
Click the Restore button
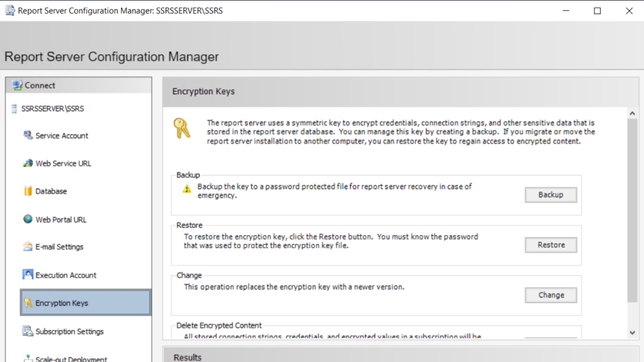pyautogui.click(x=551, y=245)
